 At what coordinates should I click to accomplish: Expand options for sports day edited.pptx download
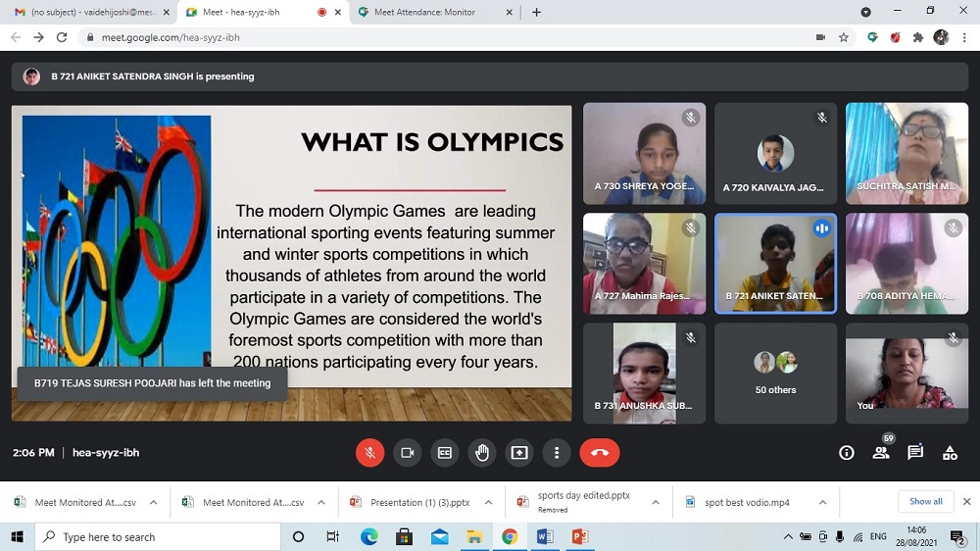pos(656,503)
